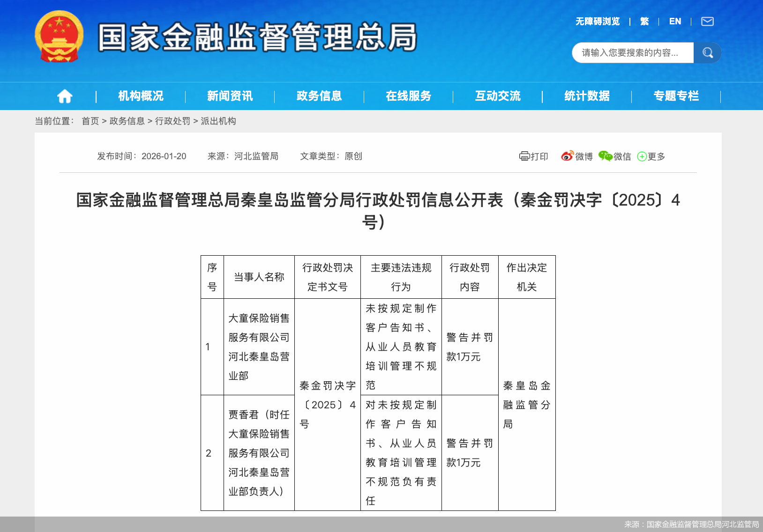Share the article via the WeChat icon
Viewport: 763px width, 532px height.
click(605, 156)
